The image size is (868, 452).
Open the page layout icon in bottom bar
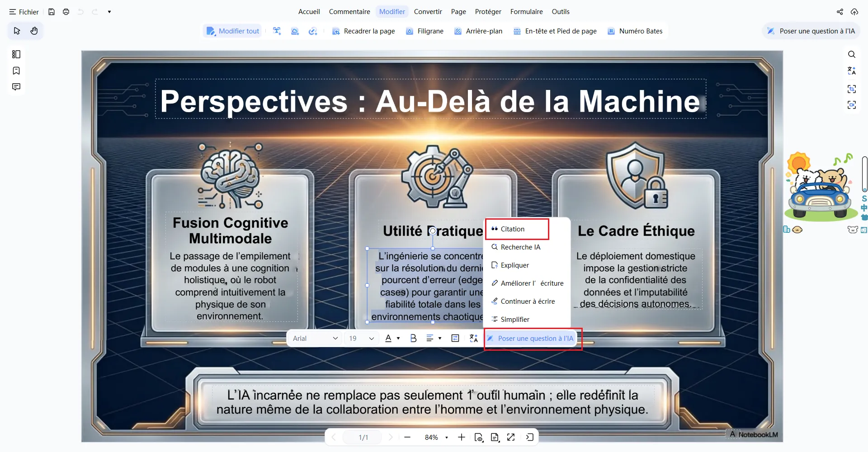tap(495, 437)
